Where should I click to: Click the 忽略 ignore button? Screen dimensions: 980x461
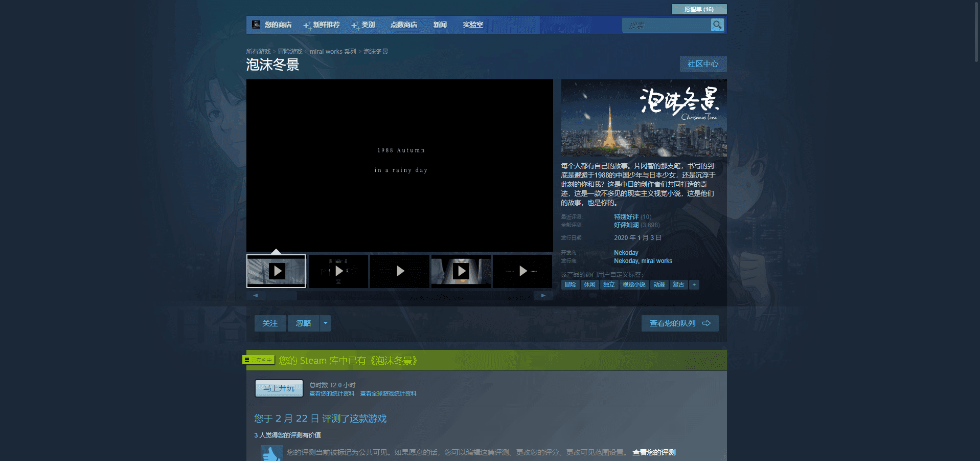point(304,323)
